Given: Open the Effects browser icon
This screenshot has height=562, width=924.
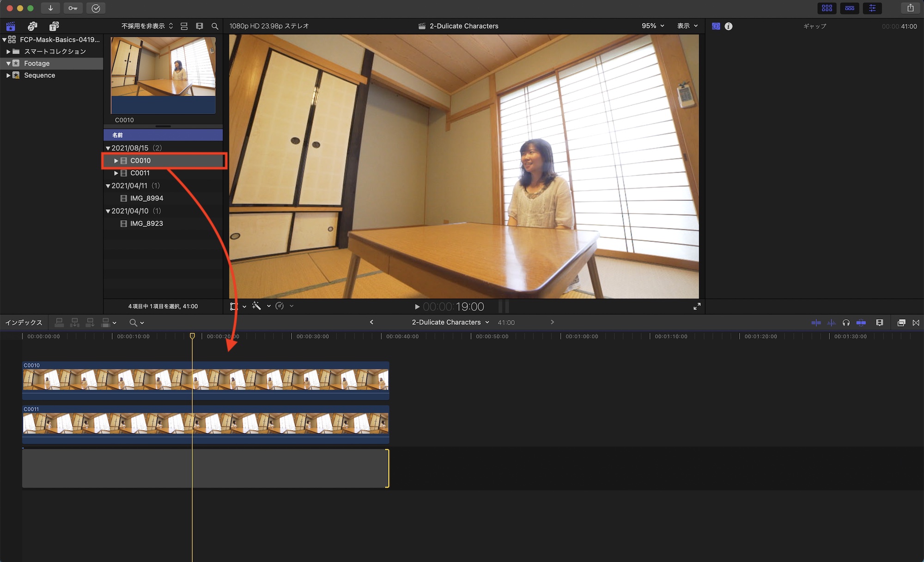Looking at the screenshot, I should click(x=901, y=323).
